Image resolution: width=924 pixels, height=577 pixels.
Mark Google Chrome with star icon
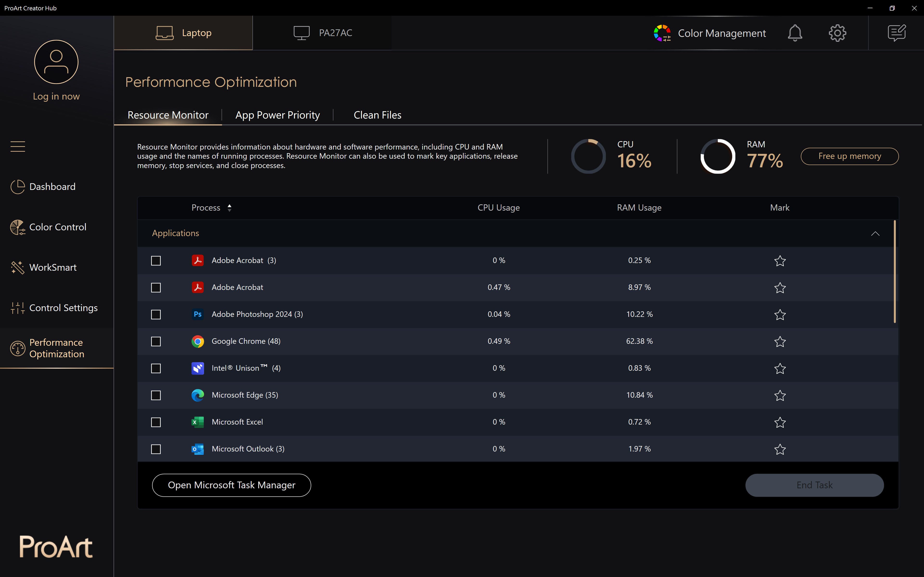[780, 342]
